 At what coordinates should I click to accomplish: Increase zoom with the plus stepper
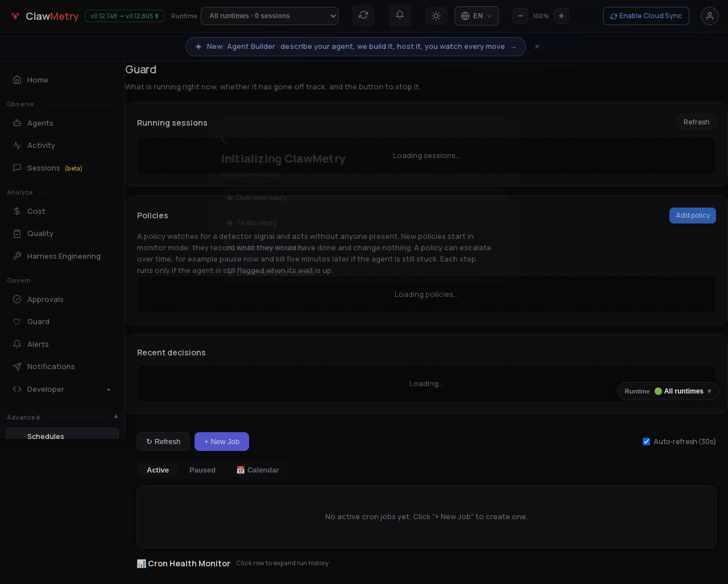coord(561,16)
